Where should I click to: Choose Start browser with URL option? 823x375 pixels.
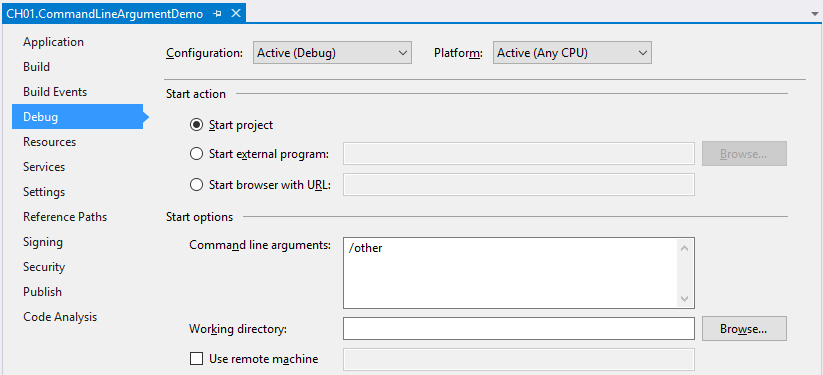[196, 185]
